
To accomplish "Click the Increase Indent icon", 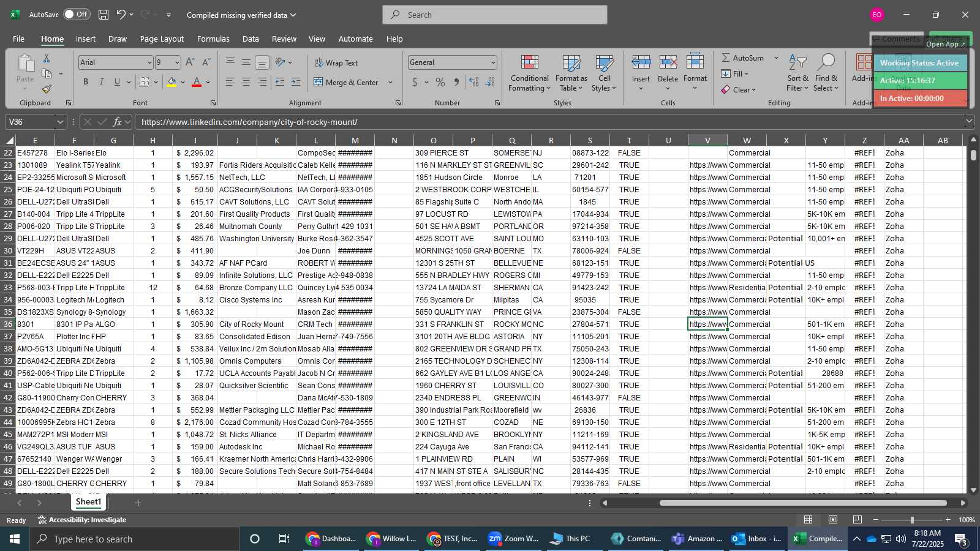I will point(296,82).
